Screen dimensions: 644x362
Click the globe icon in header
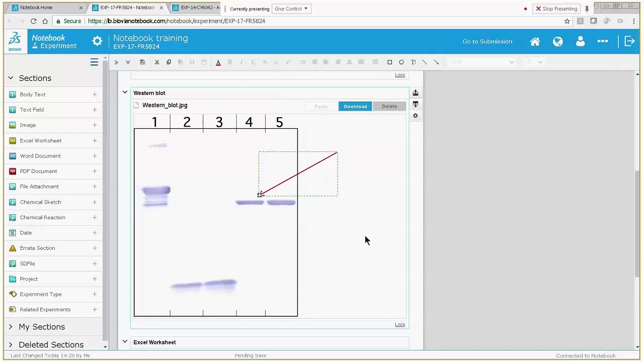pyautogui.click(x=557, y=42)
